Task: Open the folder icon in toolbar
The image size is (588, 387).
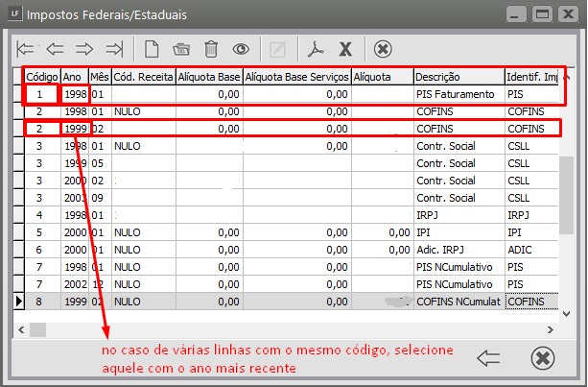Action: [x=181, y=49]
